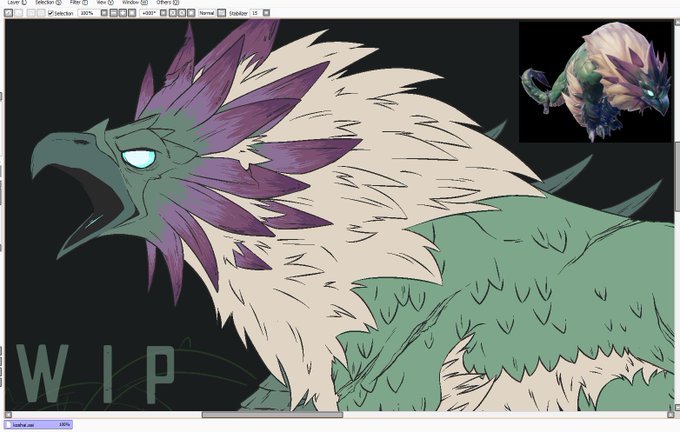Screen dimensions: 680x432
Task: Reset the view rotation
Action: (191, 13)
